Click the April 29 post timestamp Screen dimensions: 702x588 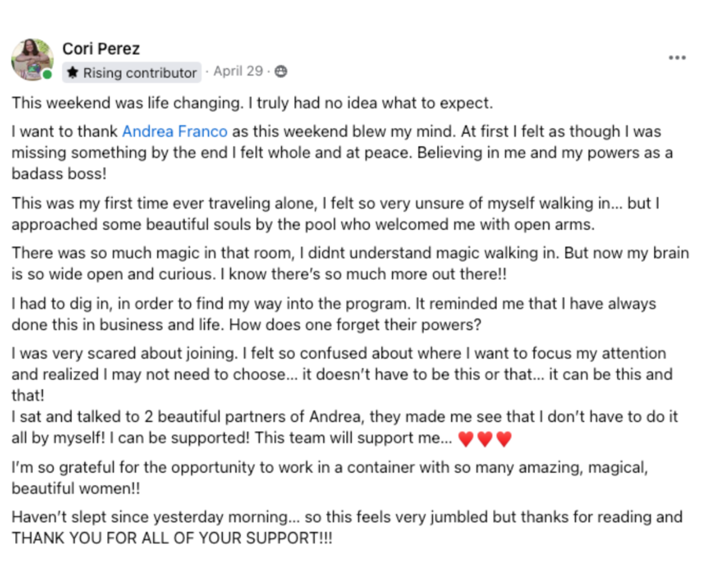coord(238,71)
